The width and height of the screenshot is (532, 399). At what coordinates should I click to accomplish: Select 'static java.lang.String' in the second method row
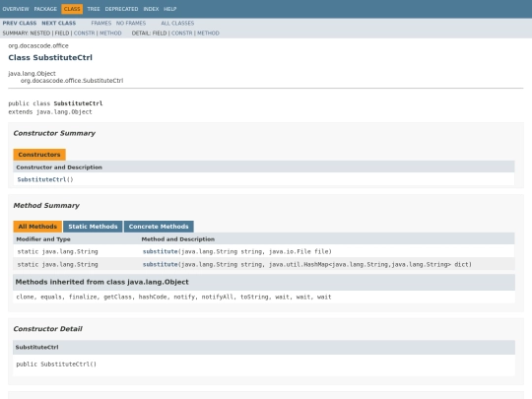click(x=58, y=264)
